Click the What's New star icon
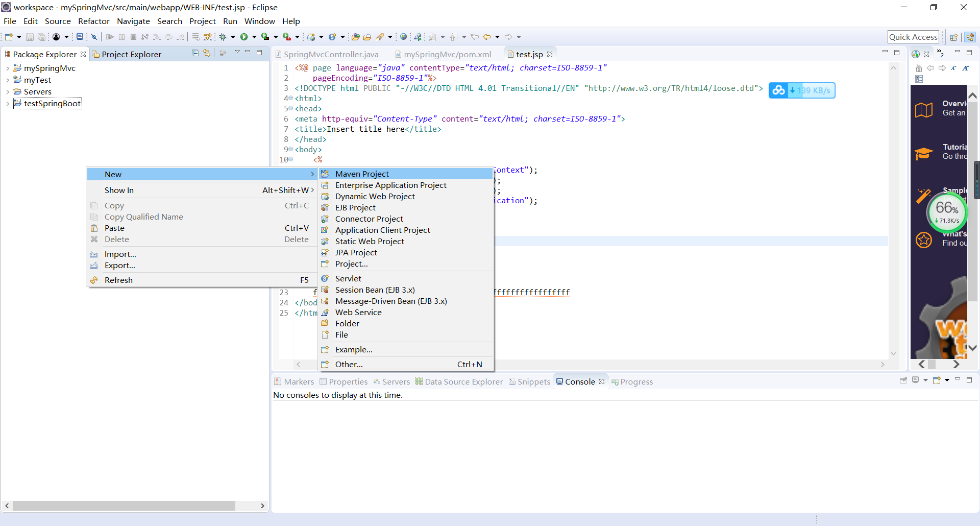Image resolution: width=980 pixels, height=526 pixels. pos(924,240)
